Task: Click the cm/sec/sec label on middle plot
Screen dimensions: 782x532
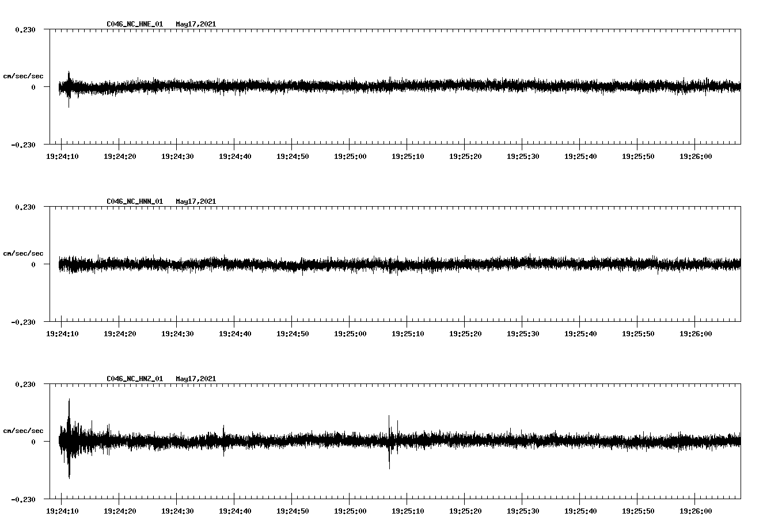Action: point(24,253)
